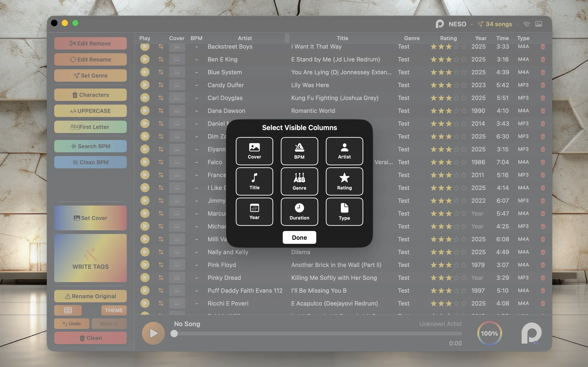Set the fourth star for Pink Floyd

tap(456, 265)
